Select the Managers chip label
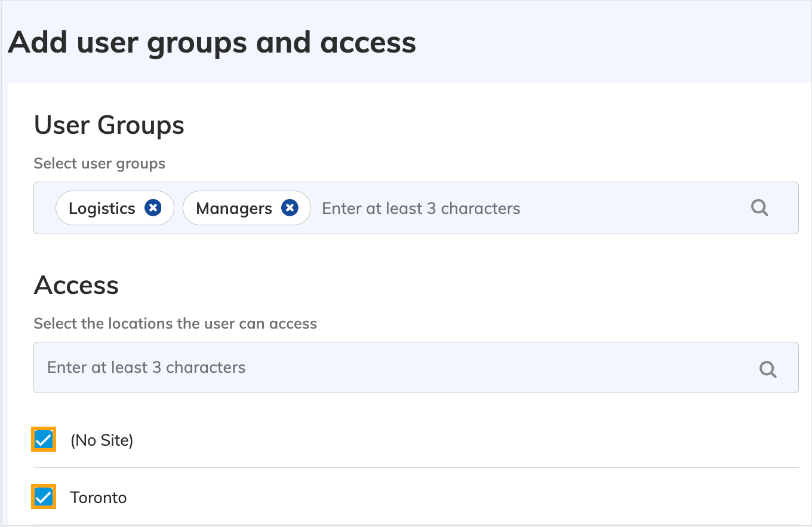 [x=234, y=209]
